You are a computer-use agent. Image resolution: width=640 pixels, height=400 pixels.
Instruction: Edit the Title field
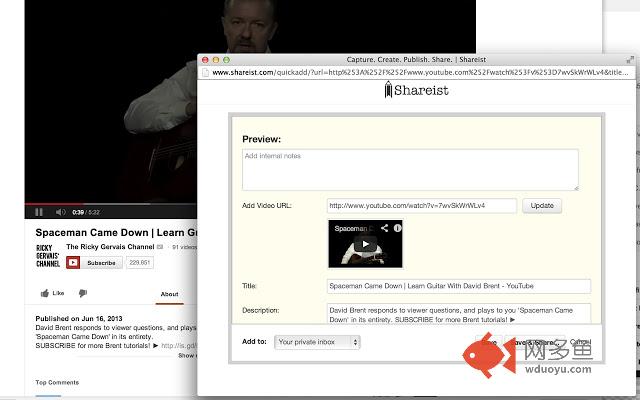pyautogui.click(x=459, y=286)
